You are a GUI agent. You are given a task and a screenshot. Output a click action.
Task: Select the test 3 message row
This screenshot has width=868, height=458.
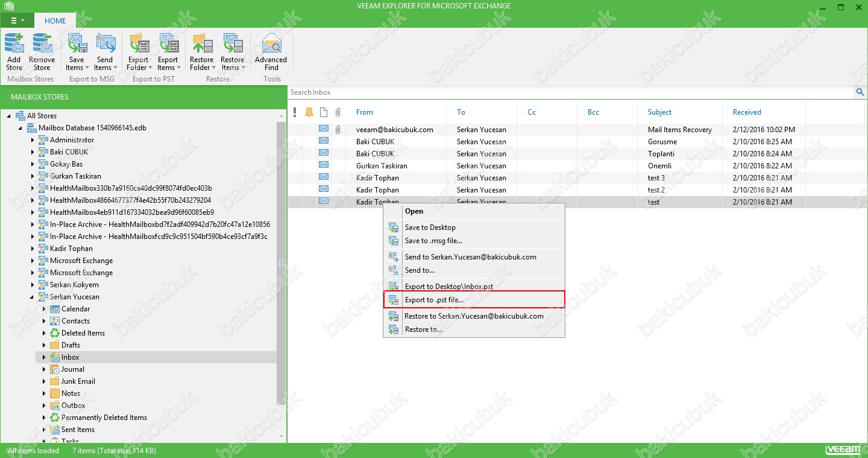(x=577, y=178)
